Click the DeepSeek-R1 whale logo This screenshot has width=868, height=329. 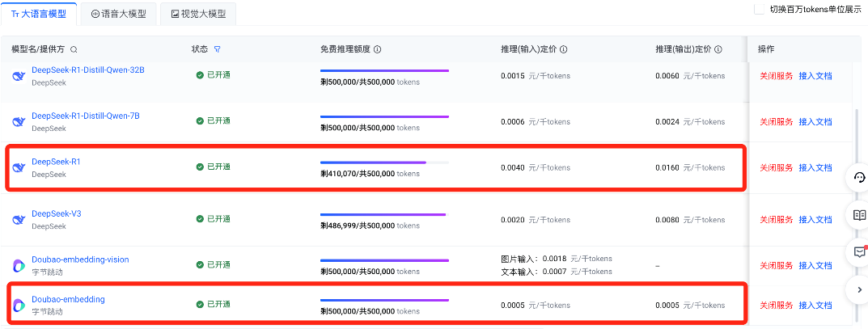click(19, 167)
